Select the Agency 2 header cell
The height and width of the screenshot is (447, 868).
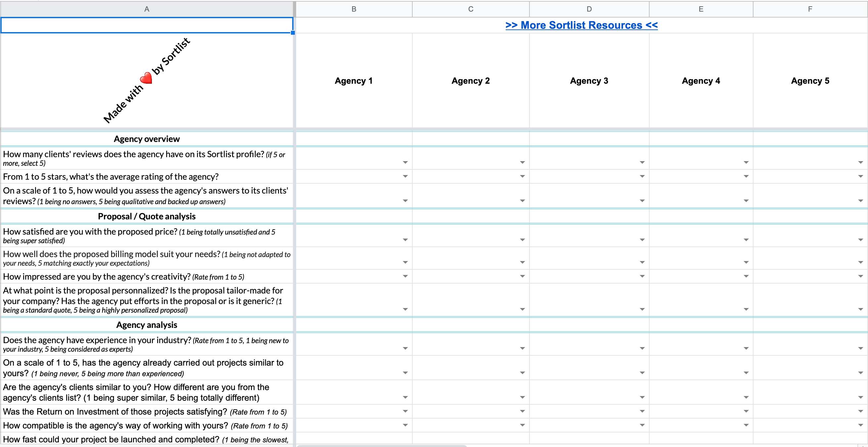point(471,80)
